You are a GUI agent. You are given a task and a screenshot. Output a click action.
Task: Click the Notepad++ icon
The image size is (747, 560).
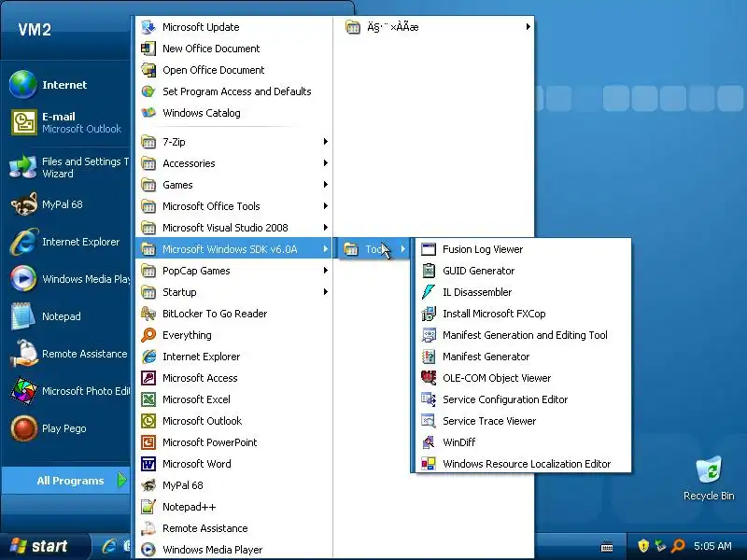coord(148,506)
